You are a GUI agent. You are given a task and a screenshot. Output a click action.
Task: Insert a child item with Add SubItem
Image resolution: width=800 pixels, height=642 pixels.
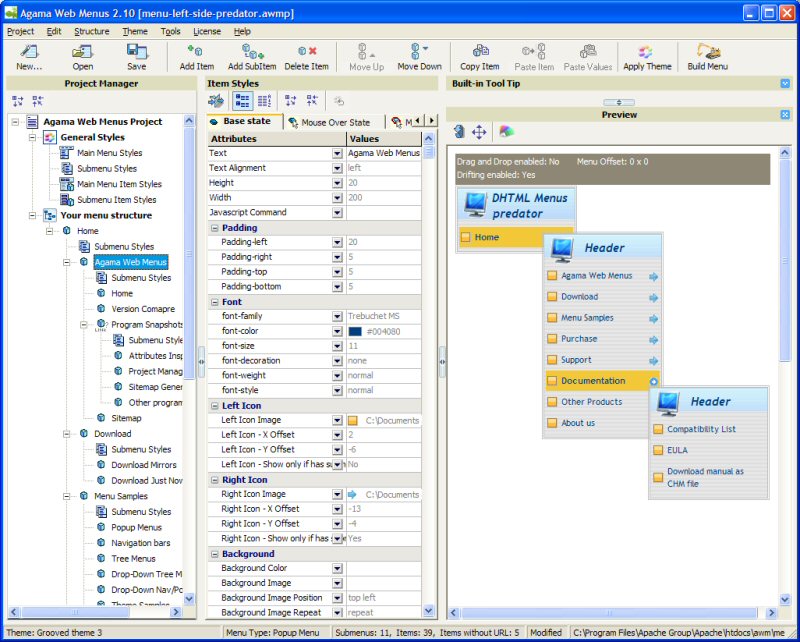tap(252, 57)
